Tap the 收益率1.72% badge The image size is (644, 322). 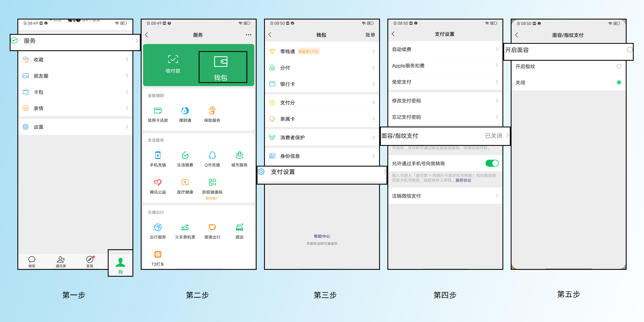click(308, 52)
